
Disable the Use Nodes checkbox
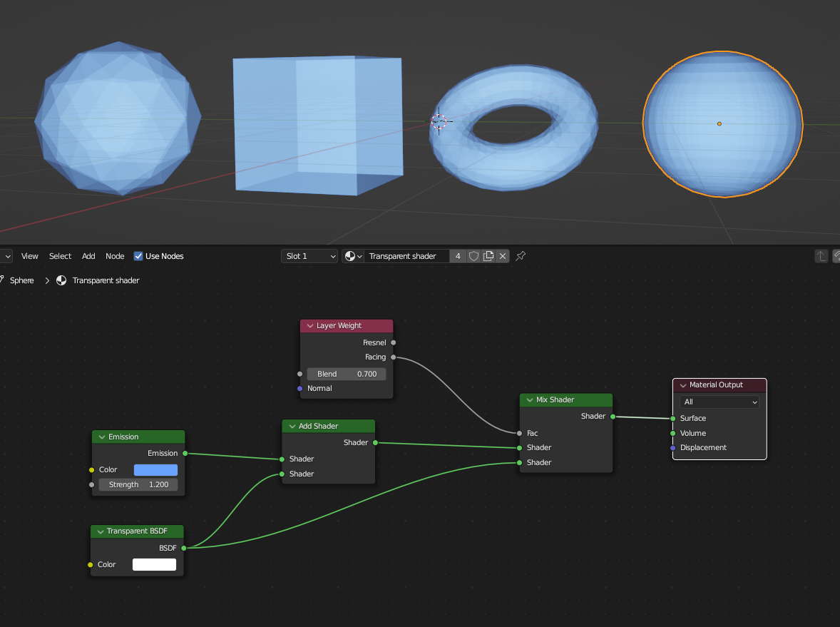pos(138,255)
